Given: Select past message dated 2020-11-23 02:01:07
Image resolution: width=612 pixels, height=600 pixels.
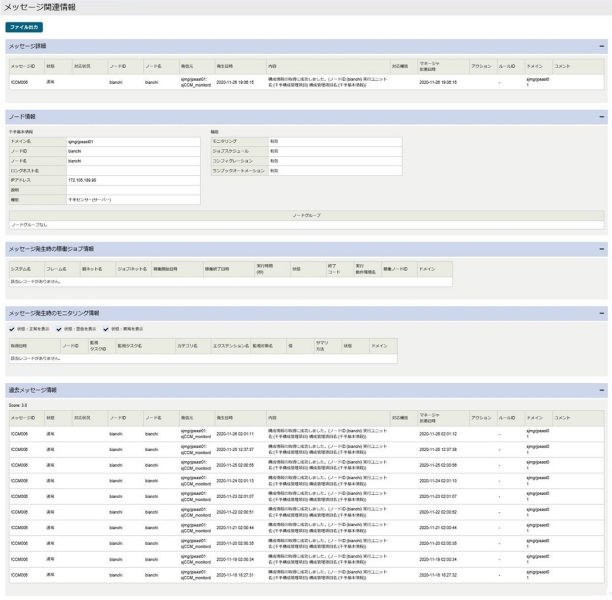Looking at the screenshot, I should click(307, 497).
